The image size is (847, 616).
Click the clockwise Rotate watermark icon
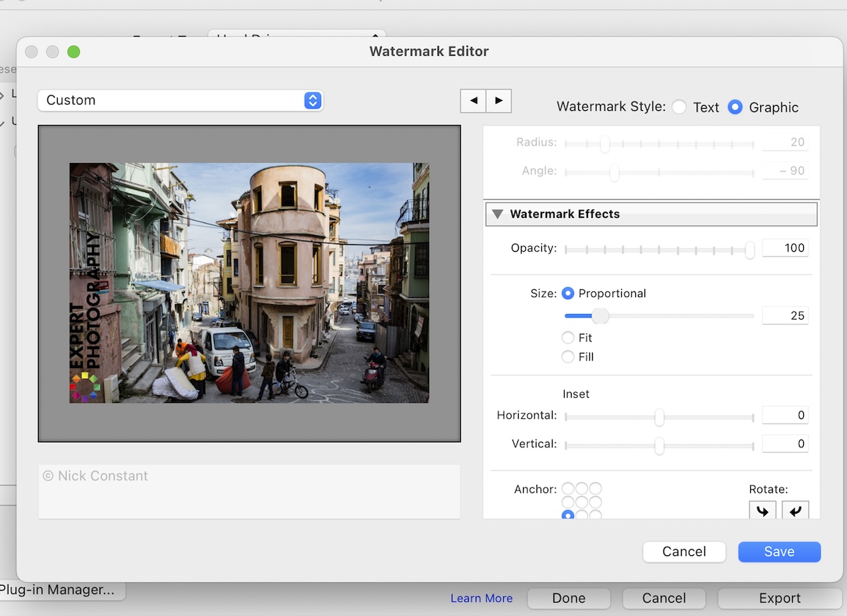pos(762,510)
